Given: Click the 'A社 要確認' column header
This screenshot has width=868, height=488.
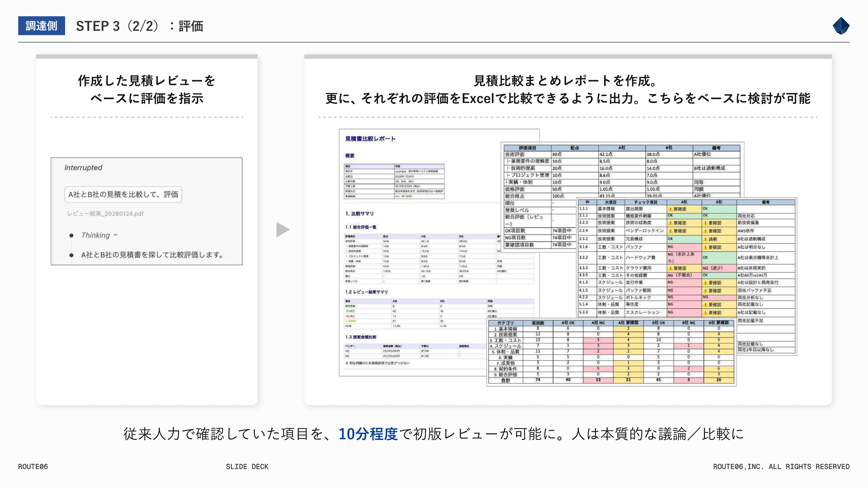Looking at the screenshot, I should point(628,323).
